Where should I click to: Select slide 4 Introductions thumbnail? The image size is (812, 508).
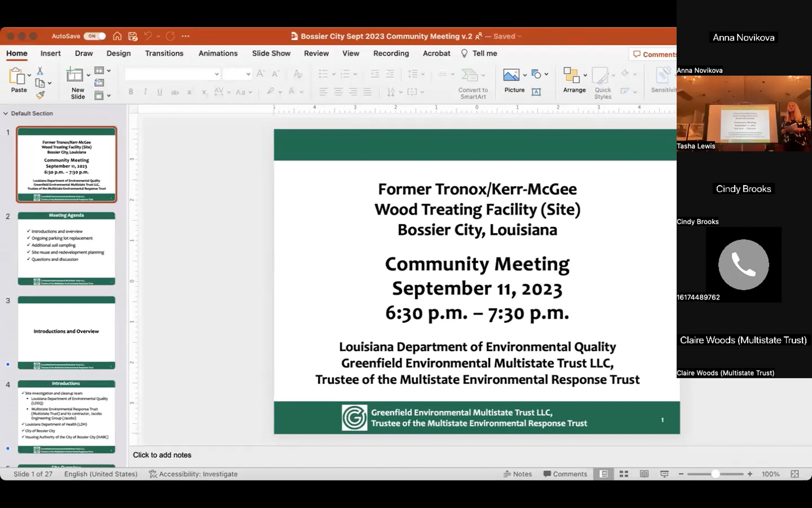coord(66,417)
